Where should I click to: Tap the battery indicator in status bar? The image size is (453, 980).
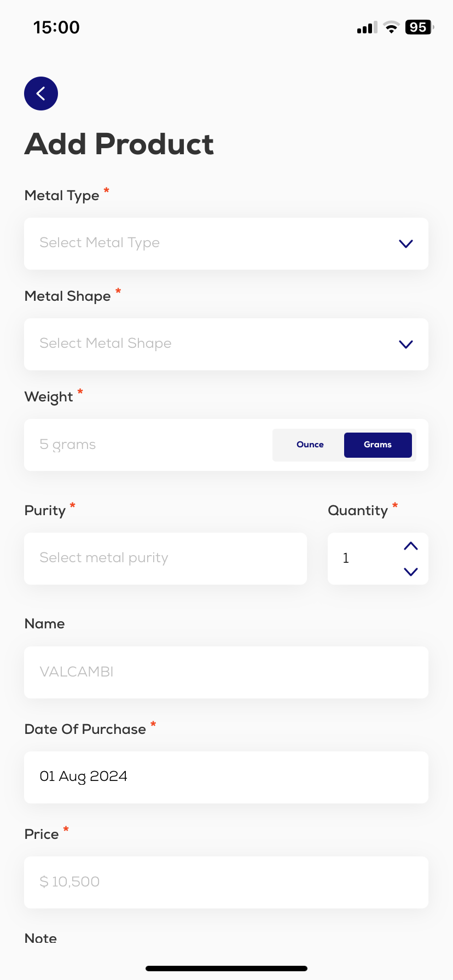coord(419,27)
